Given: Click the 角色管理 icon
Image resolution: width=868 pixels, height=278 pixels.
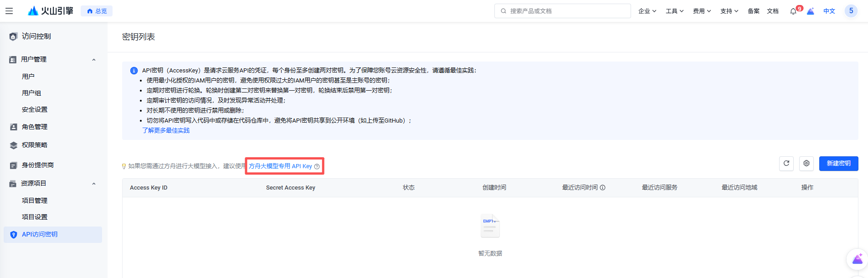Looking at the screenshot, I should (x=13, y=127).
